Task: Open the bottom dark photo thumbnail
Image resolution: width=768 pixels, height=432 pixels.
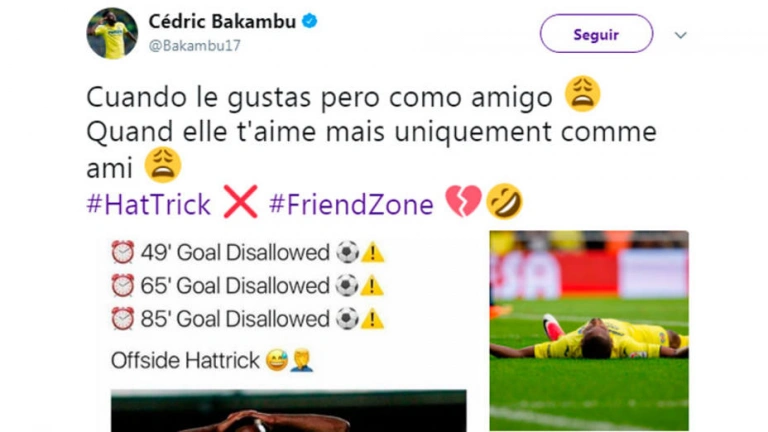Action: (x=288, y=411)
